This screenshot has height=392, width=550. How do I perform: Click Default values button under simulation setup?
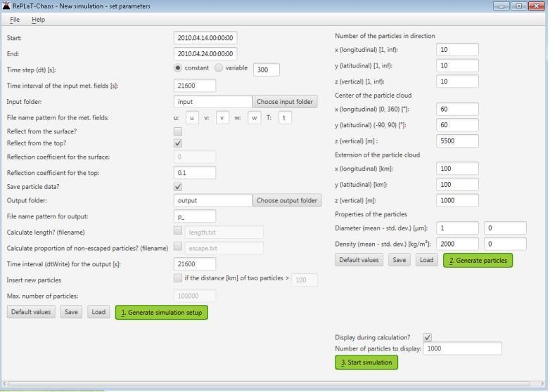point(31,312)
